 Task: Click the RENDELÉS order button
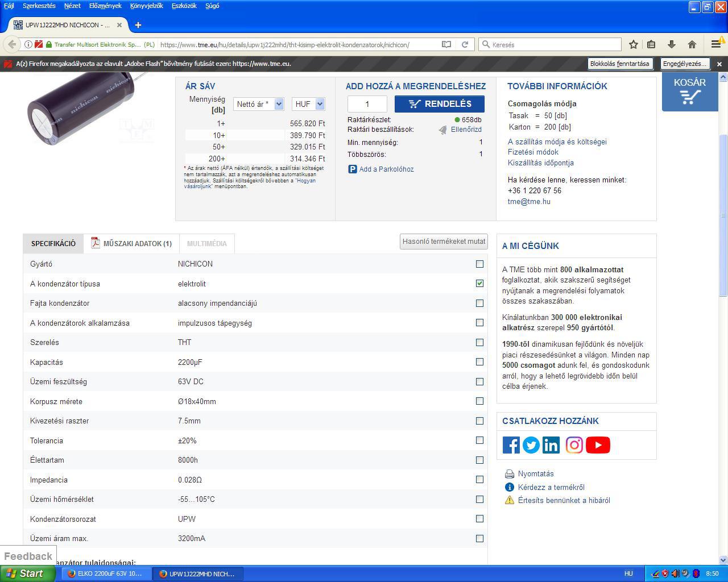pyautogui.click(x=440, y=104)
